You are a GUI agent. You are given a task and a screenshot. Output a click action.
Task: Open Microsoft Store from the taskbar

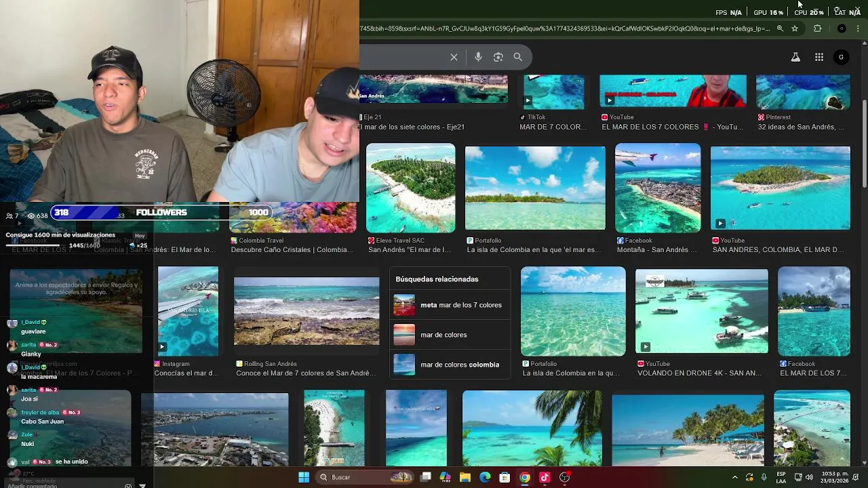tap(505, 477)
